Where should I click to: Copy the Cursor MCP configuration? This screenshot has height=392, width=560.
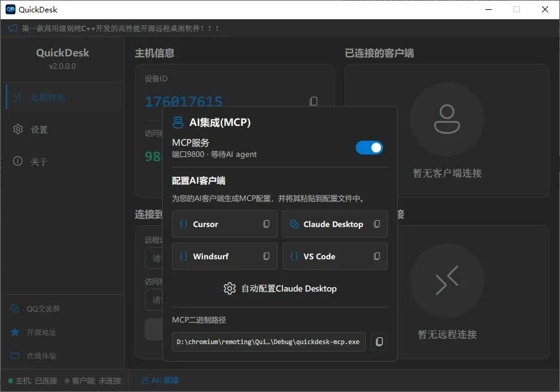(266, 224)
